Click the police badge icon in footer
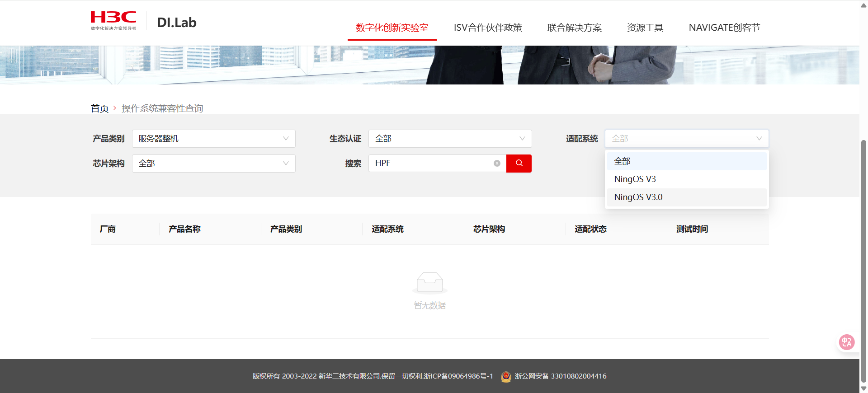This screenshot has height=393, width=868. click(x=506, y=376)
